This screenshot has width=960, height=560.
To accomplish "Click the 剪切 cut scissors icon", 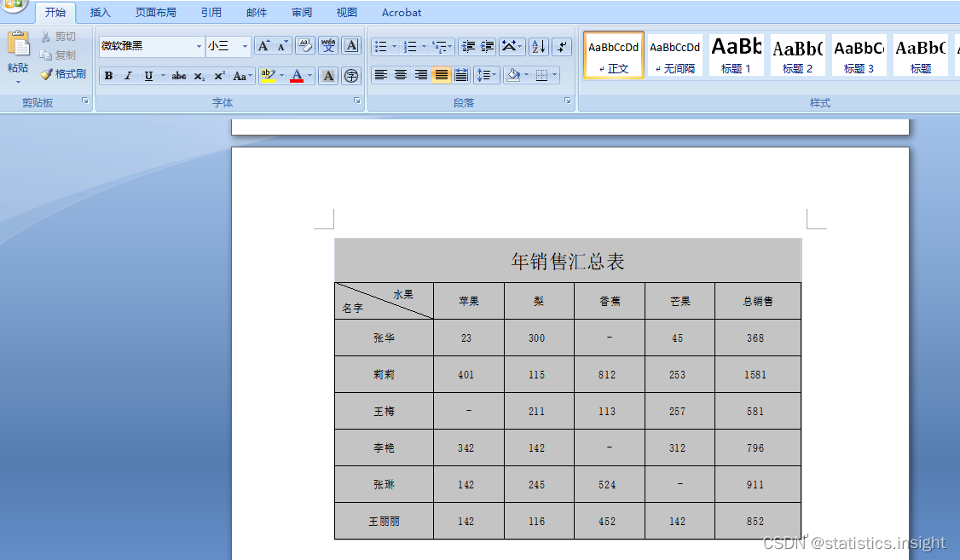I will [45, 37].
